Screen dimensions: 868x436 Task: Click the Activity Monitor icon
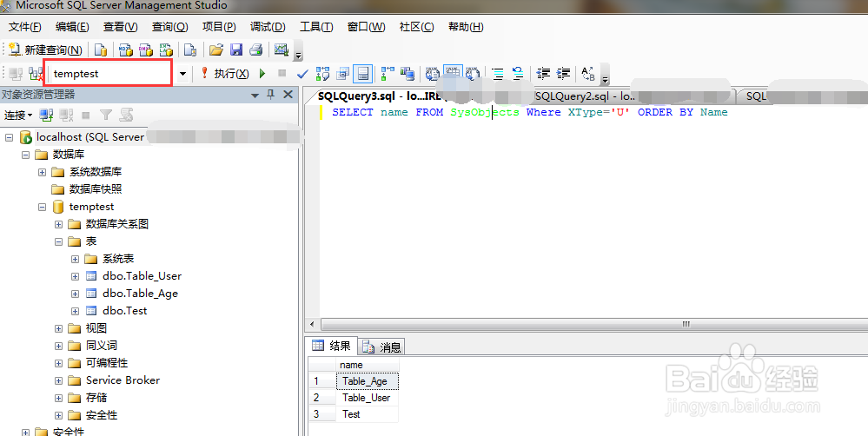click(x=282, y=50)
